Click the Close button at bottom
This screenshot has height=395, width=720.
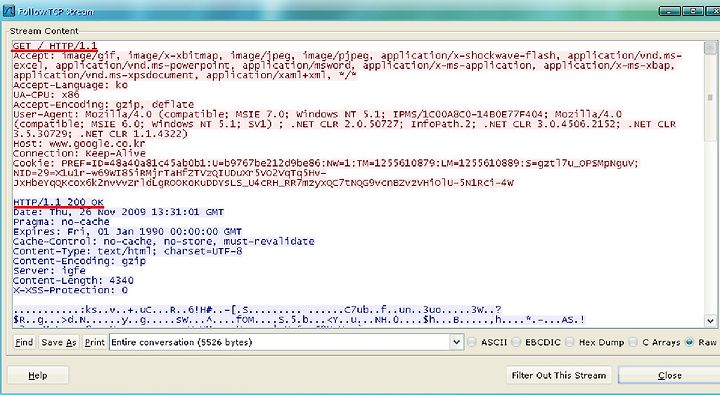click(x=669, y=375)
